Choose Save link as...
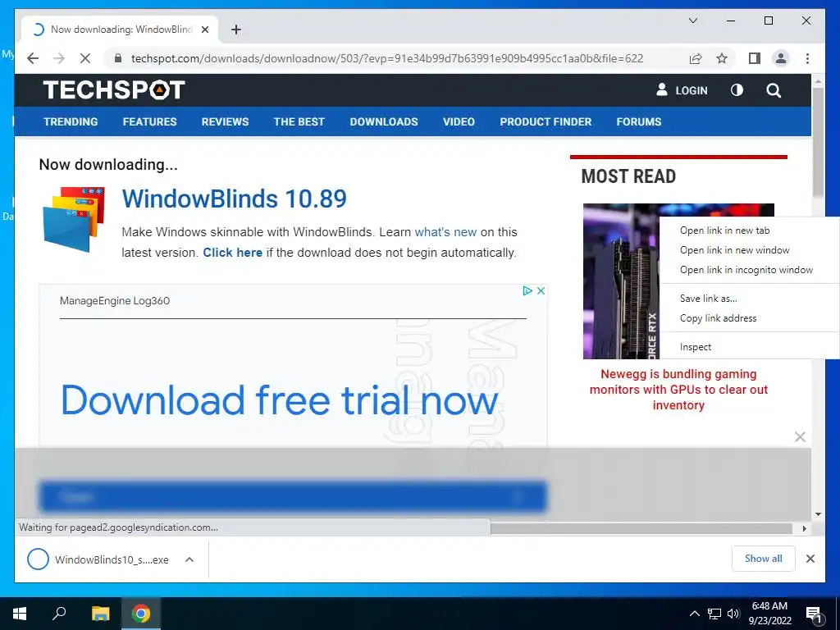This screenshot has width=840, height=630. (749, 299)
